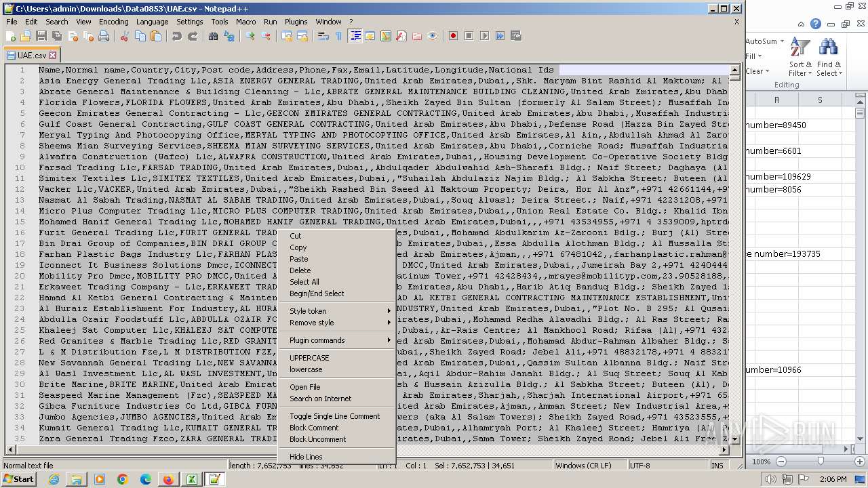Choose Select All in the context menu
868x488 pixels.
coord(336,282)
